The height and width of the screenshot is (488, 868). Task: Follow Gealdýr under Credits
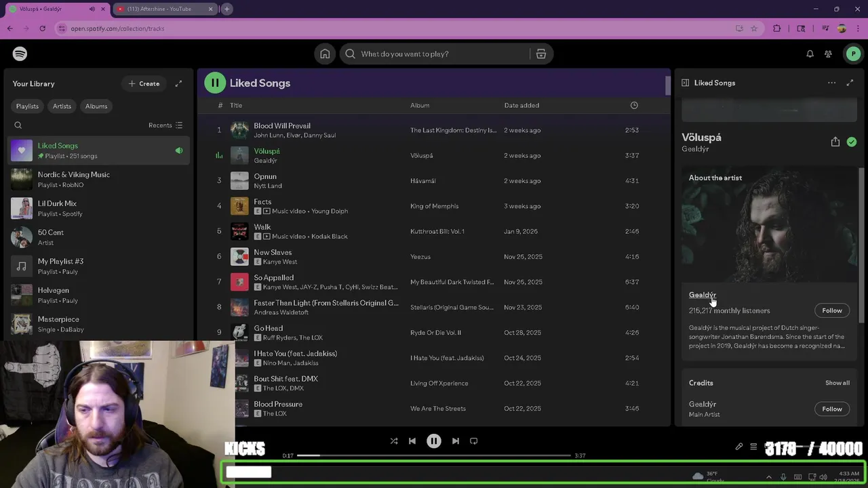(832, 409)
